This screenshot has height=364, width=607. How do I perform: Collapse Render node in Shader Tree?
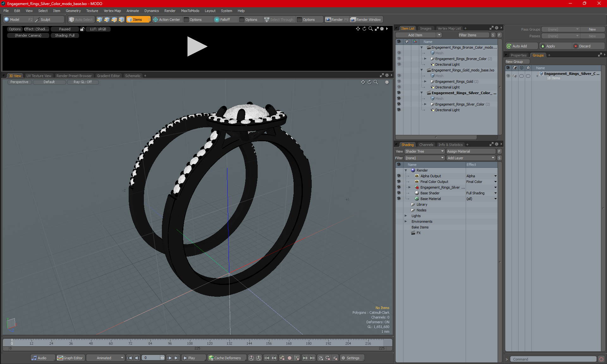tap(406, 170)
